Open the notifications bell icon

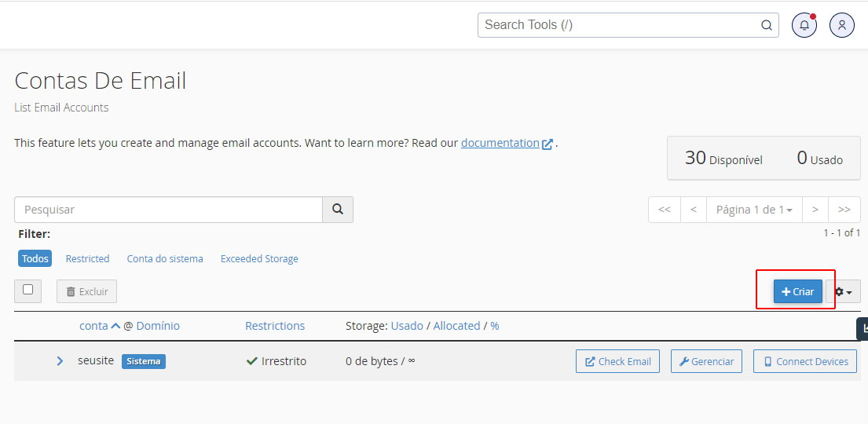click(x=804, y=25)
